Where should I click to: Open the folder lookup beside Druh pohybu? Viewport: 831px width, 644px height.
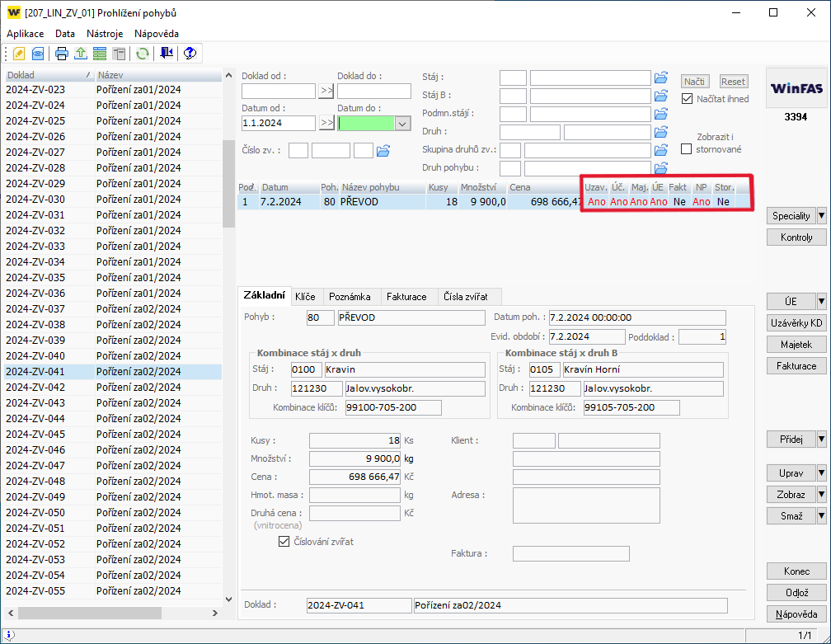click(660, 168)
